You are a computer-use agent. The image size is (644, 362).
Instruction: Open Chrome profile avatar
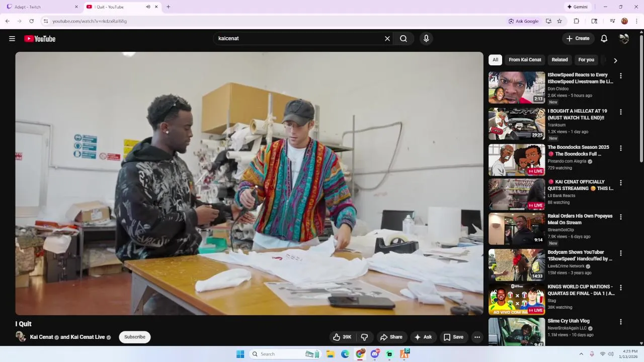click(624, 21)
